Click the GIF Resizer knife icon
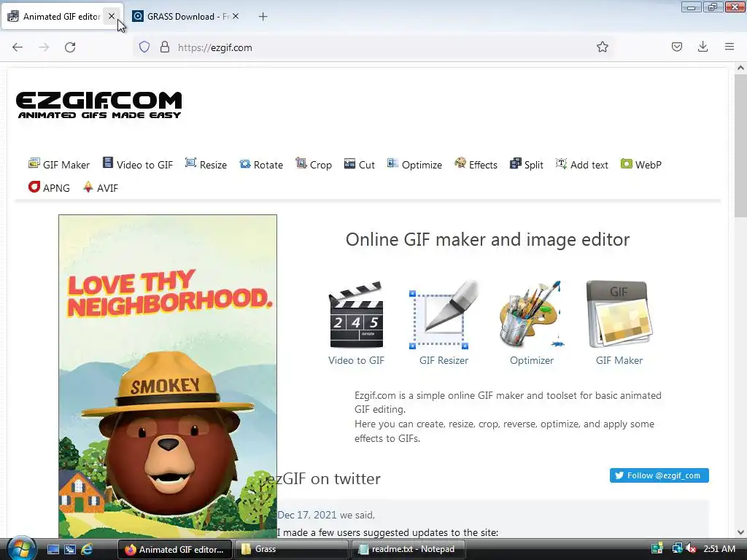Viewport: 747px width, 560px height. (x=444, y=315)
